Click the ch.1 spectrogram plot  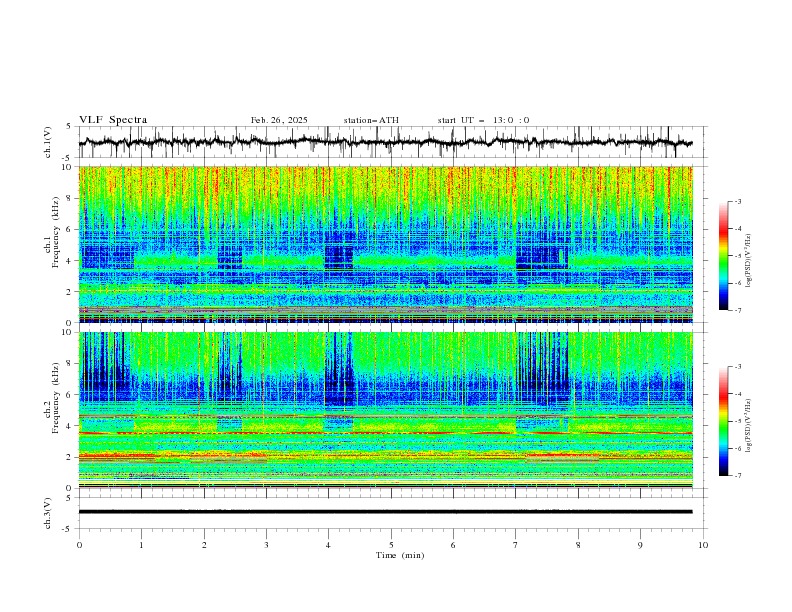(385, 244)
